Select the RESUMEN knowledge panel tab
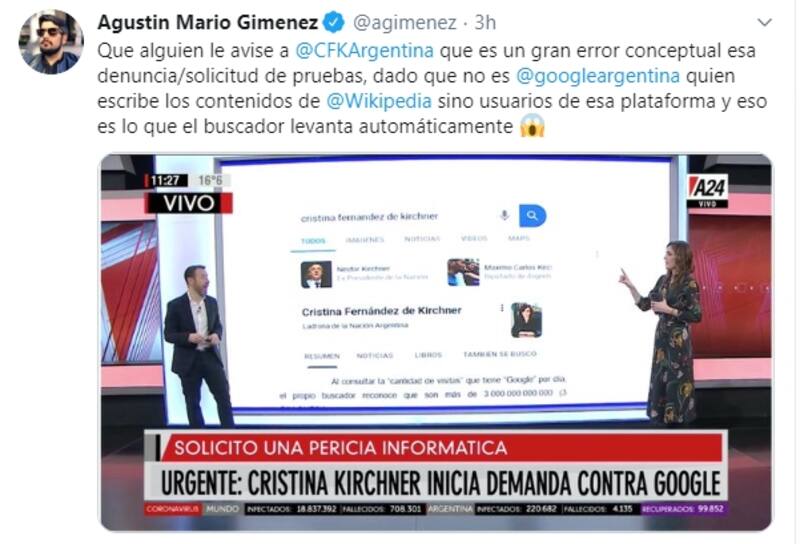This screenshot has width=800, height=544. click(322, 356)
